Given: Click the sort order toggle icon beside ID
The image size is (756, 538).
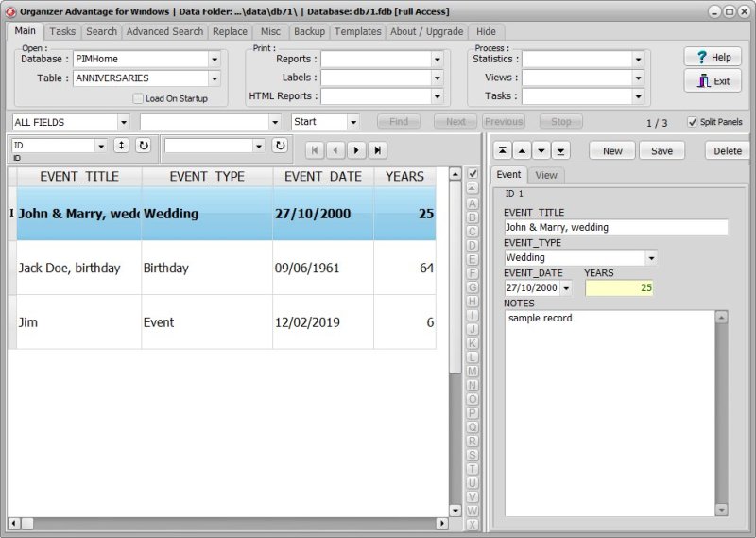Looking at the screenshot, I should [x=121, y=146].
